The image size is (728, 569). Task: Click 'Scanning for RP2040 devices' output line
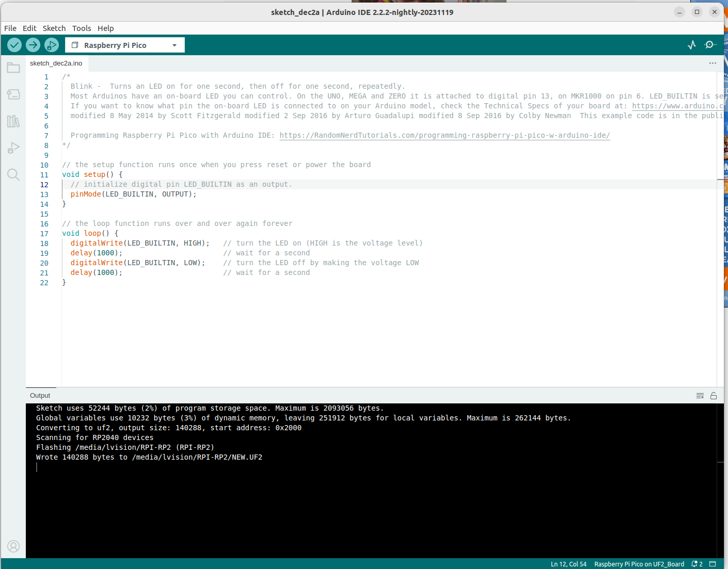coord(95,438)
